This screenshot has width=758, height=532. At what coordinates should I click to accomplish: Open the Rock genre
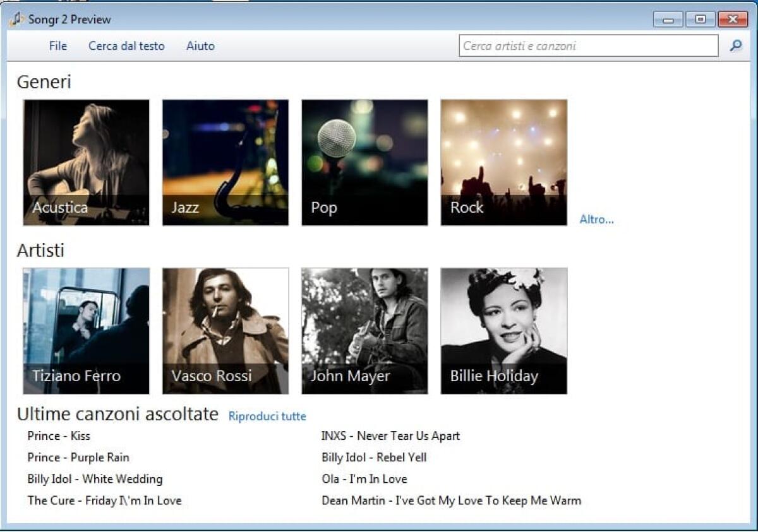503,162
